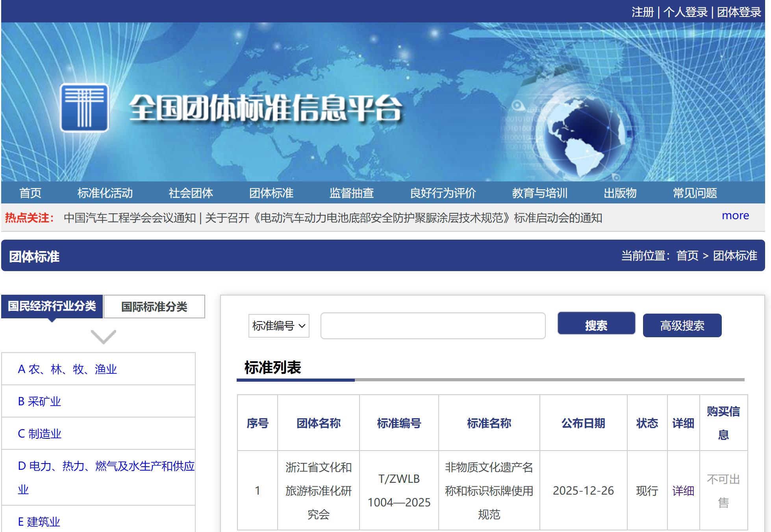The width and height of the screenshot is (771, 532).
Task: Open 详细 link for first standard
Action: click(683, 491)
